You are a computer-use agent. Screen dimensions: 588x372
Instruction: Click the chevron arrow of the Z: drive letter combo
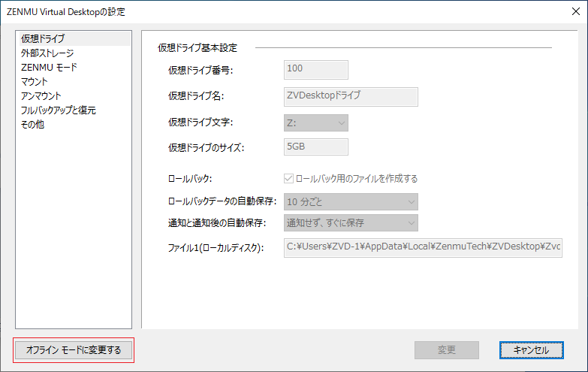[x=341, y=123]
